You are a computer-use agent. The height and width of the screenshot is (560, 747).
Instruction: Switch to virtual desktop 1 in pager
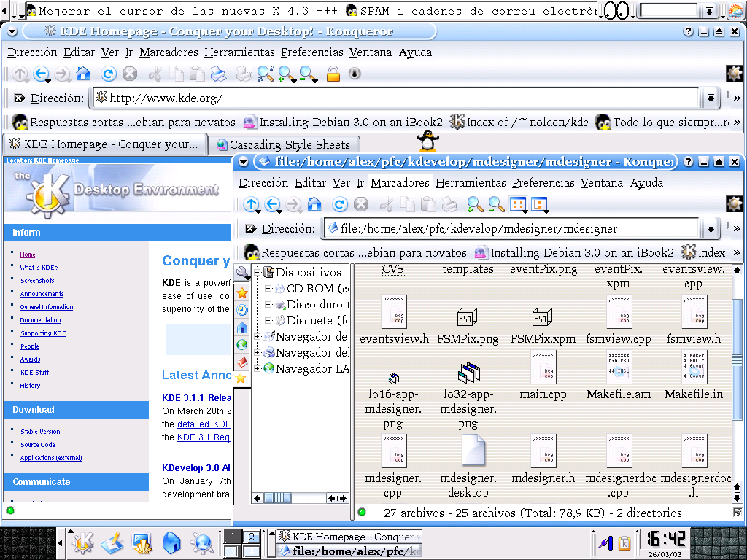pos(233,537)
